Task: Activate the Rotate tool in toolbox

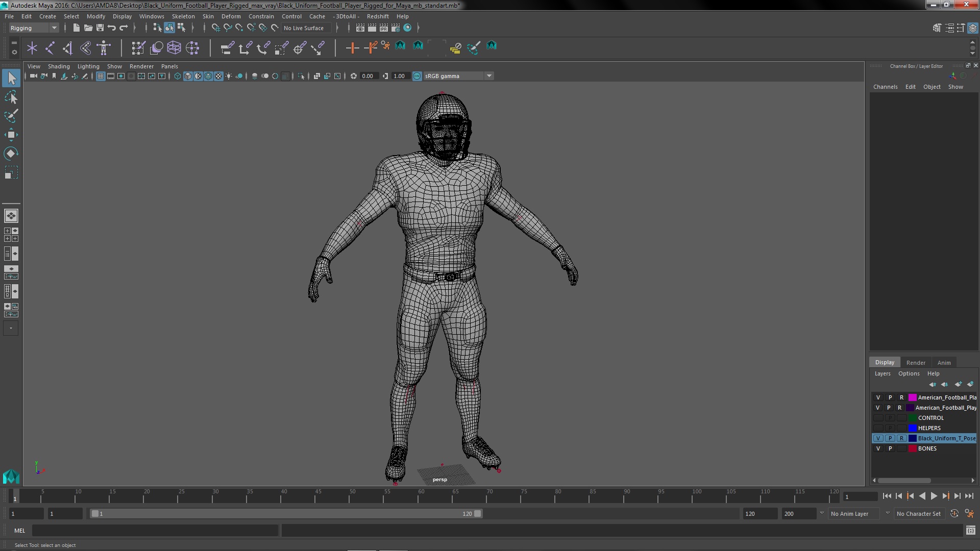Action: pyautogui.click(x=11, y=154)
